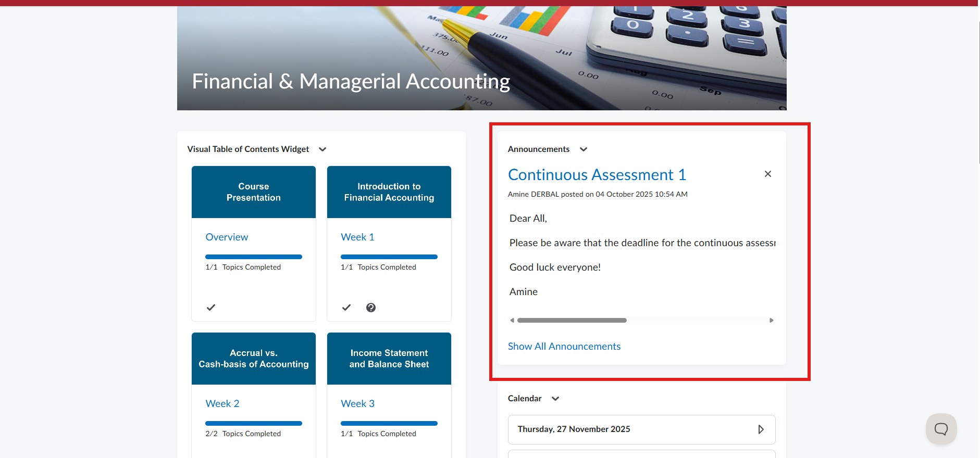Click the left arrow of announcement scrollbar
The height and width of the screenshot is (458, 980).
click(x=512, y=321)
